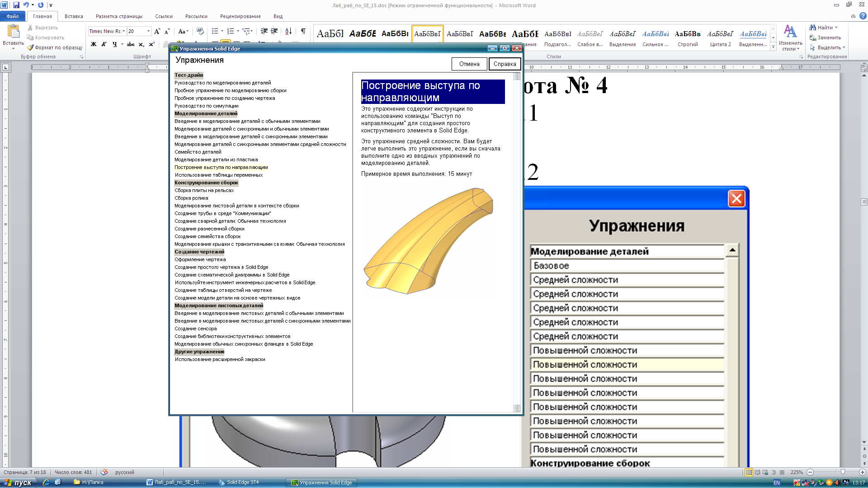Apply strikethrough formatting
868x488 pixels.
coord(131,44)
